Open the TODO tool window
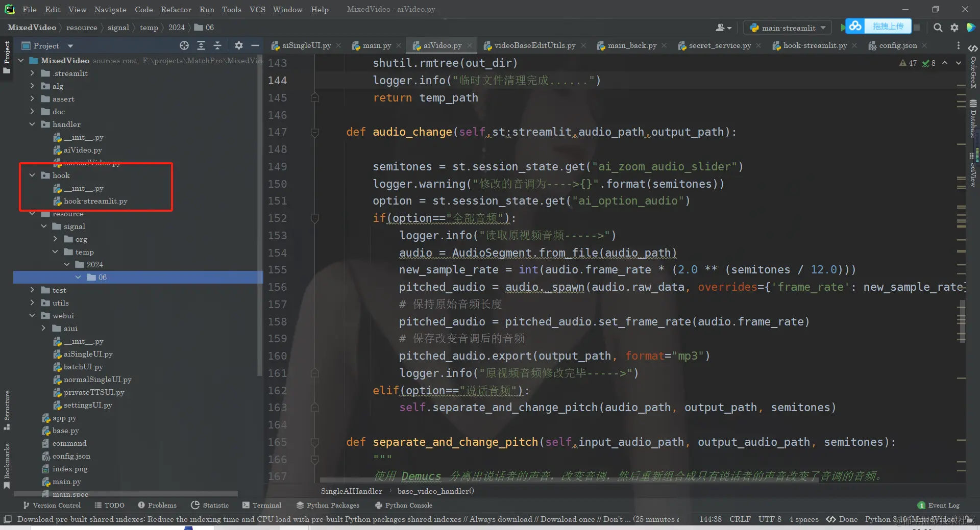 [109, 505]
